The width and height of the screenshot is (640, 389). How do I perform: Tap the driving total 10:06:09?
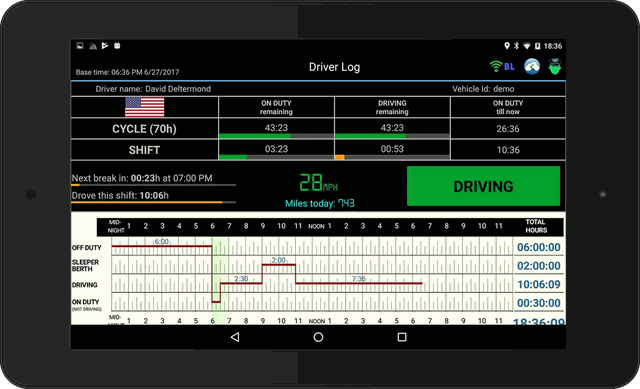click(x=539, y=285)
